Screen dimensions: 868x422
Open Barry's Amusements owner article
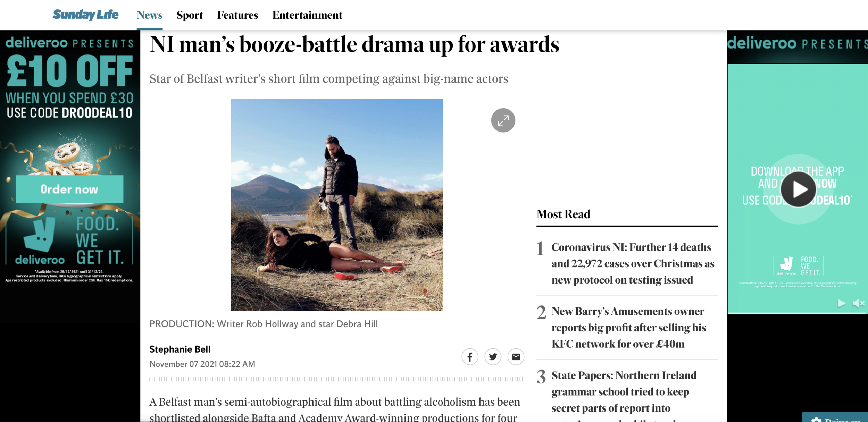coord(628,327)
